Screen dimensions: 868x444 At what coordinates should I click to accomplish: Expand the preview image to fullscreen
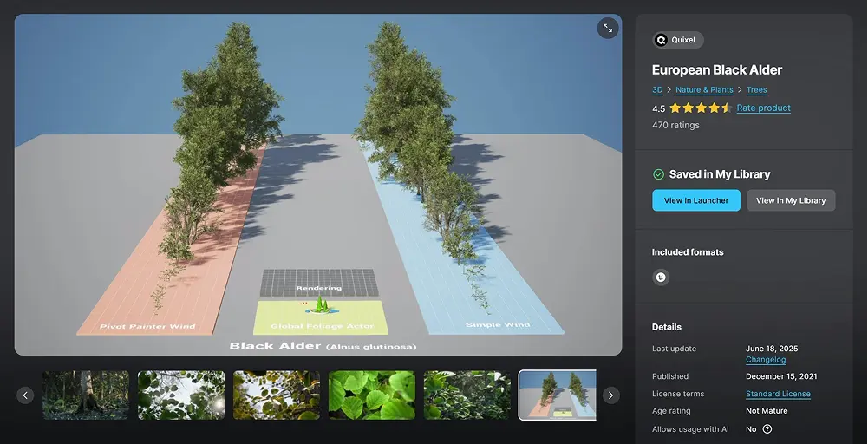[608, 29]
